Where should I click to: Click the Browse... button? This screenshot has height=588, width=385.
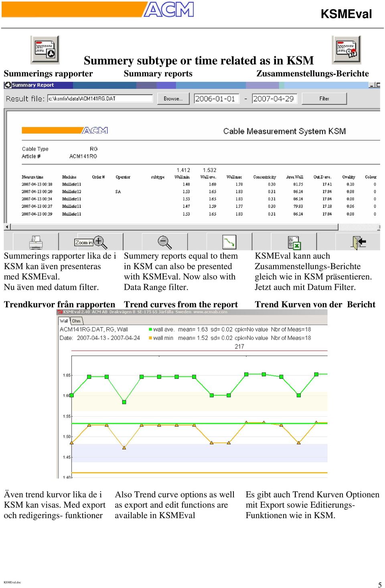tap(173, 99)
